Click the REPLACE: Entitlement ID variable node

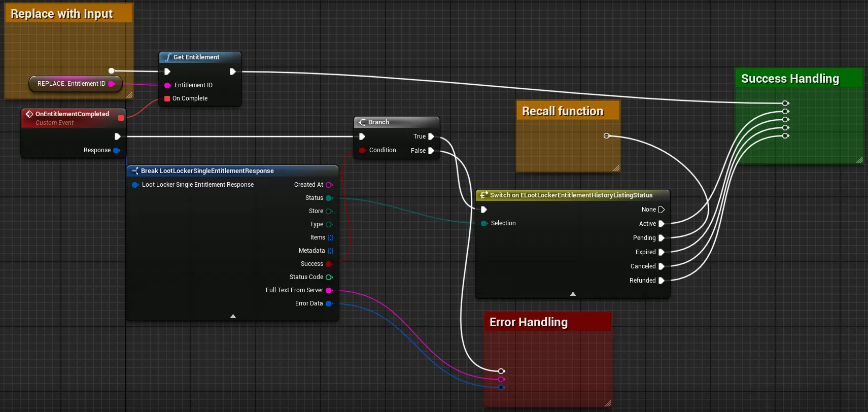(x=76, y=84)
